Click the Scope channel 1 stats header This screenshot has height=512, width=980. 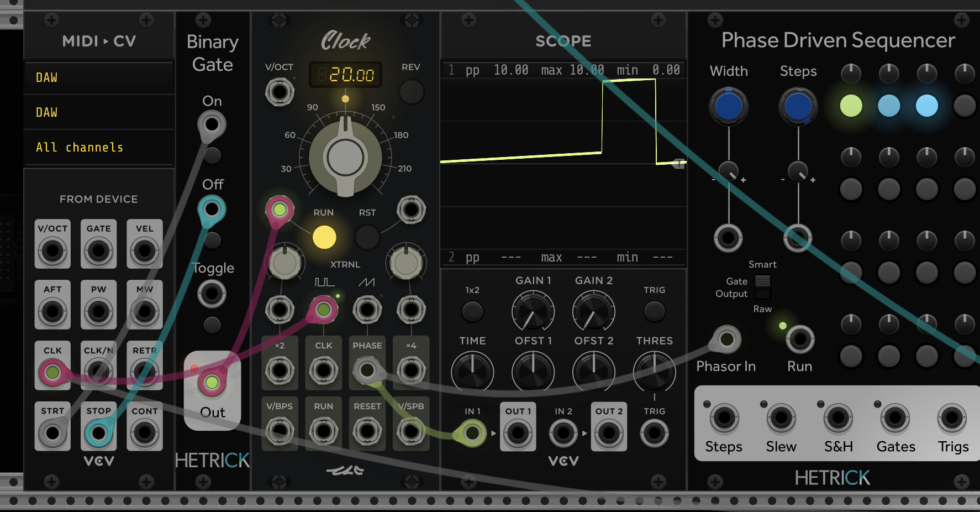tap(563, 70)
